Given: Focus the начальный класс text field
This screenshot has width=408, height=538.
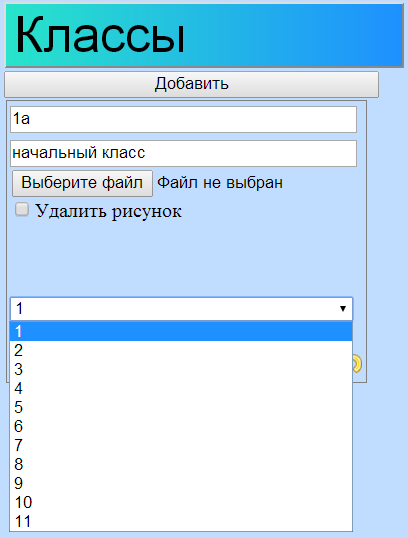Looking at the screenshot, I should 184,153.
